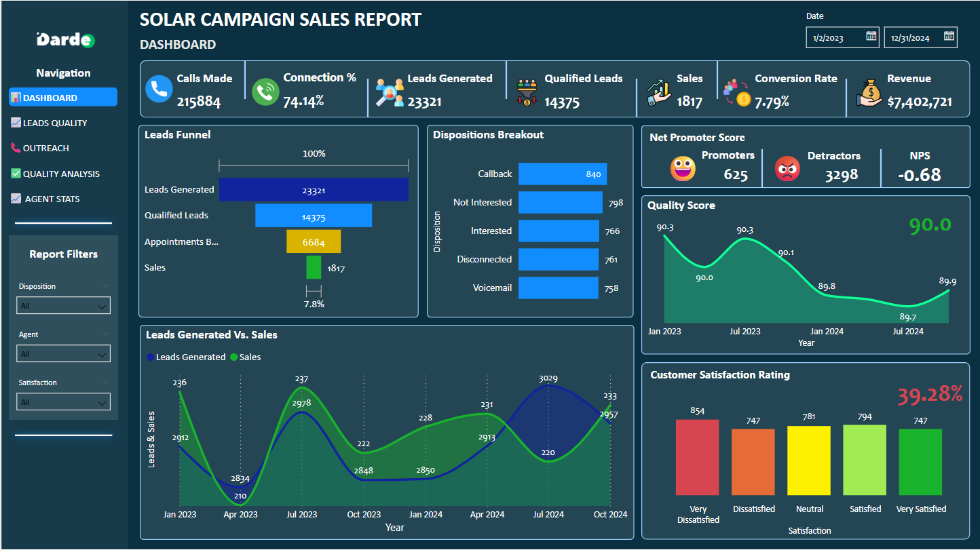
Task: Select the red Very Dissatisfied bar
Action: click(x=697, y=457)
